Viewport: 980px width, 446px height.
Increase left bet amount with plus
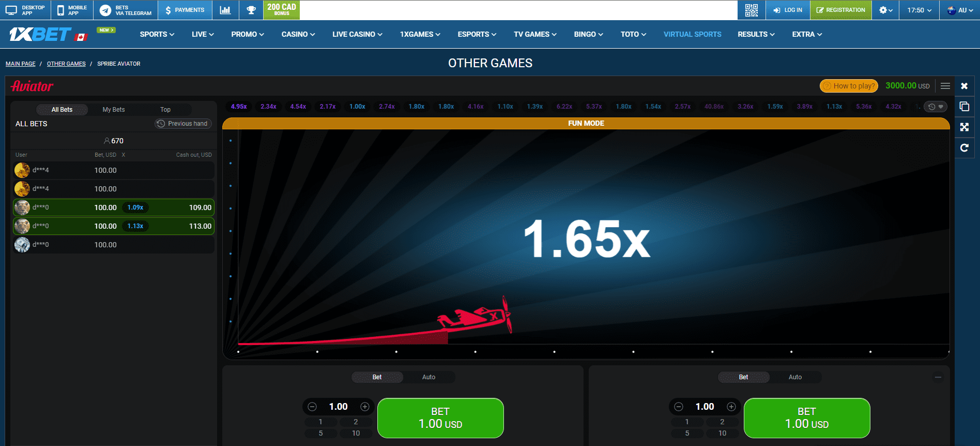point(365,407)
